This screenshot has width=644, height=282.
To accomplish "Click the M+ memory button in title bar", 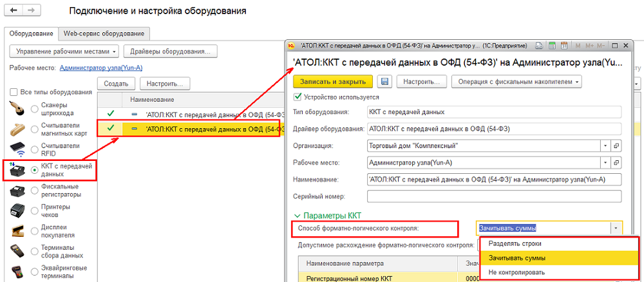I will click(x=589, y=46).
